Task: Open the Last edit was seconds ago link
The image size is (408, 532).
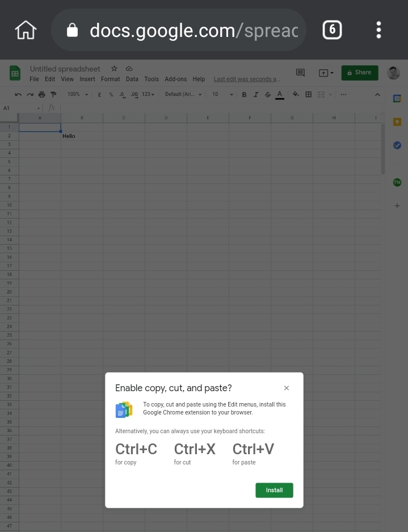Action: pyautogui.click(x=247, y=79)
